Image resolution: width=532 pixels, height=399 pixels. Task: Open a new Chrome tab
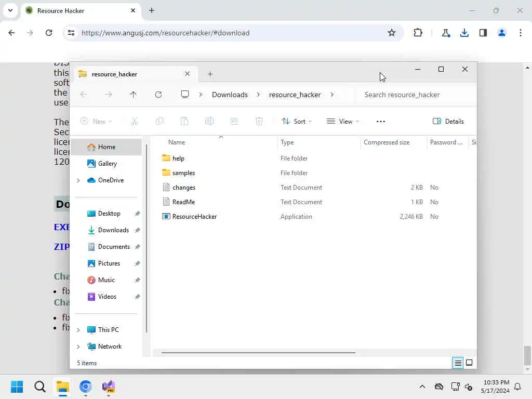(x=152, y=10)
